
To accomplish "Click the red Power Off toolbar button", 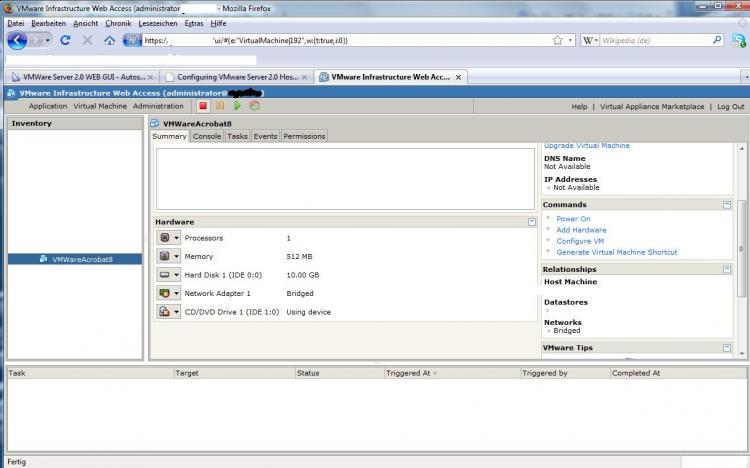I will coord(203,106).
